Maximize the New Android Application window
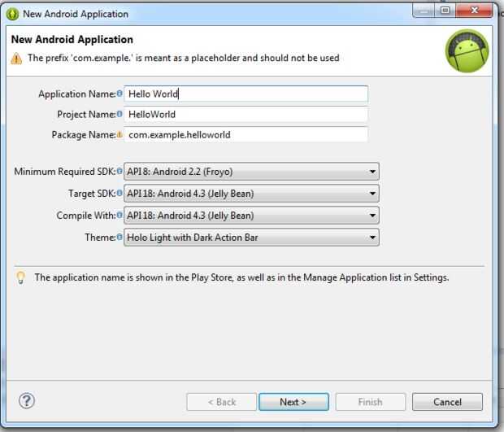The height and width of the screenshot is (432, 504). pyautogui.click(x=445, y=11)
